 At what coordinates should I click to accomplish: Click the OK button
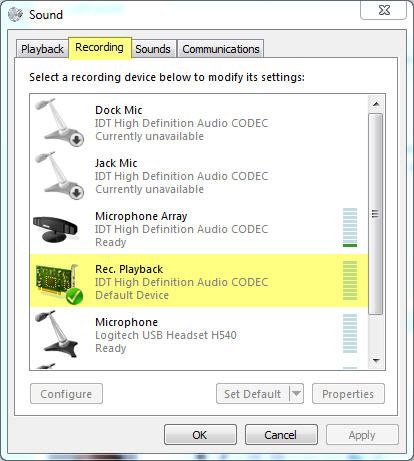[200, 435]
